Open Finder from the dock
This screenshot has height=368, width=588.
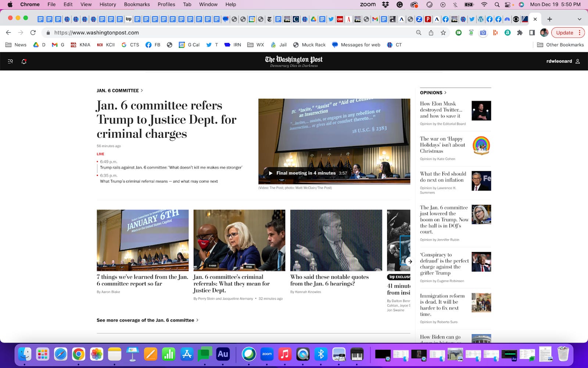[25, 354]
